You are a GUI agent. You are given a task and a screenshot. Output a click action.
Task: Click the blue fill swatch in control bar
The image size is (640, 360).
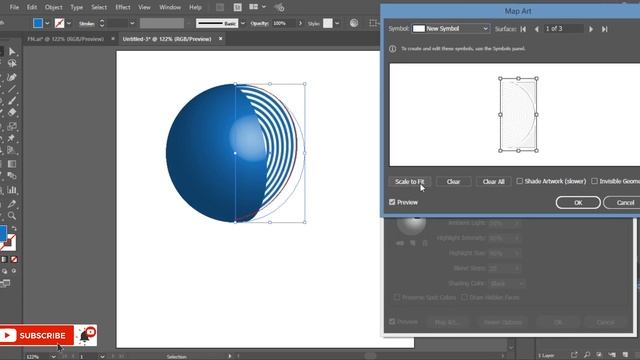pyautogui.click(x=38, y=23)
